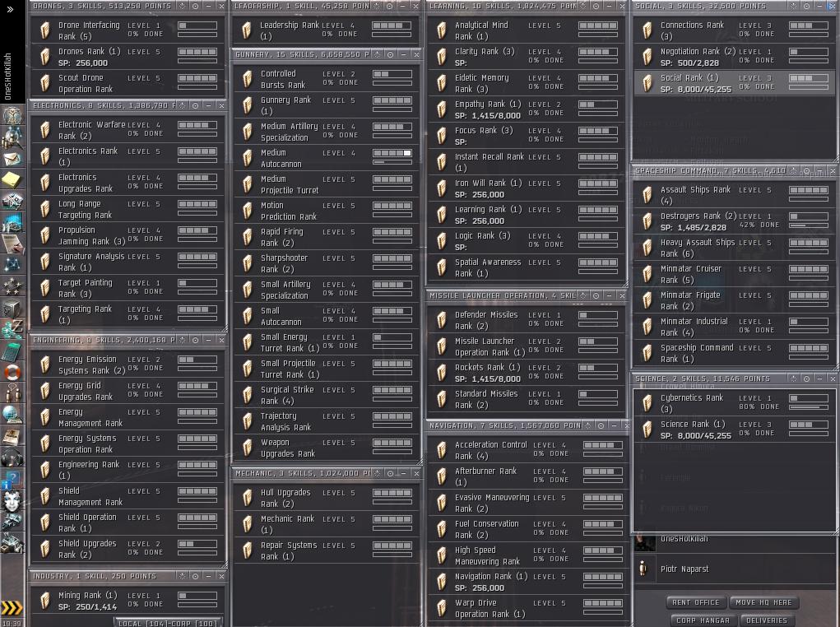Click the Connections Rank skill book icon
The image size is (840, 627).
(647, 30)
